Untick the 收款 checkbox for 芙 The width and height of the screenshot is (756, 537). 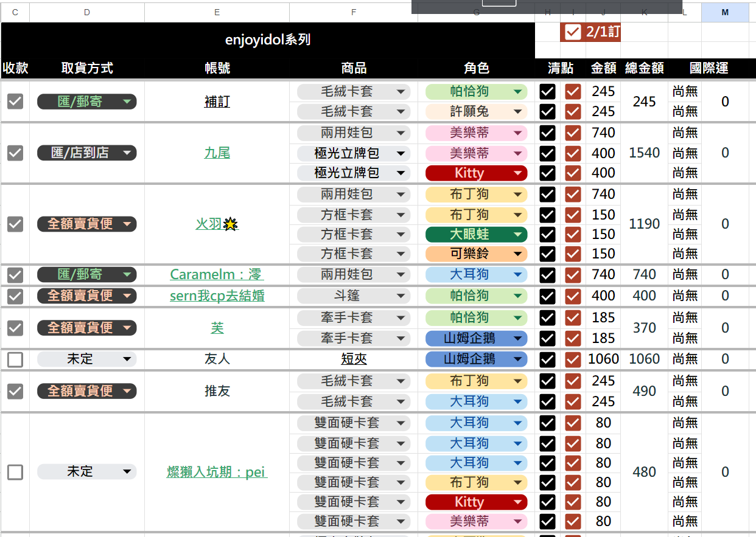point(15,328)
